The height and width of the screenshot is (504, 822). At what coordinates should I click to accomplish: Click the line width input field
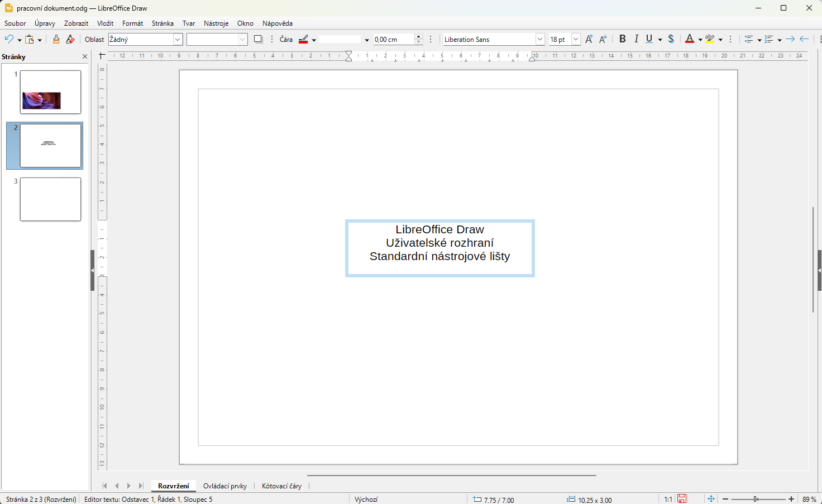click(x=394, y=39)
